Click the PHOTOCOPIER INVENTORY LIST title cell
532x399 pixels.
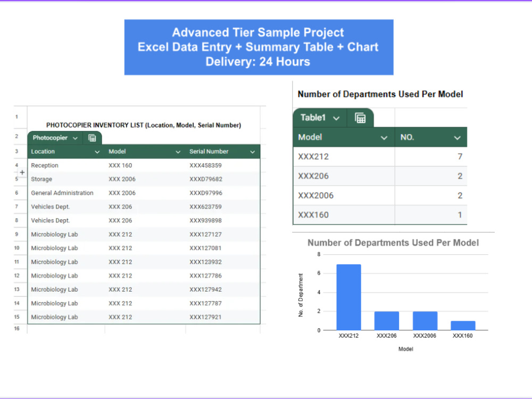tap(144, 125)
